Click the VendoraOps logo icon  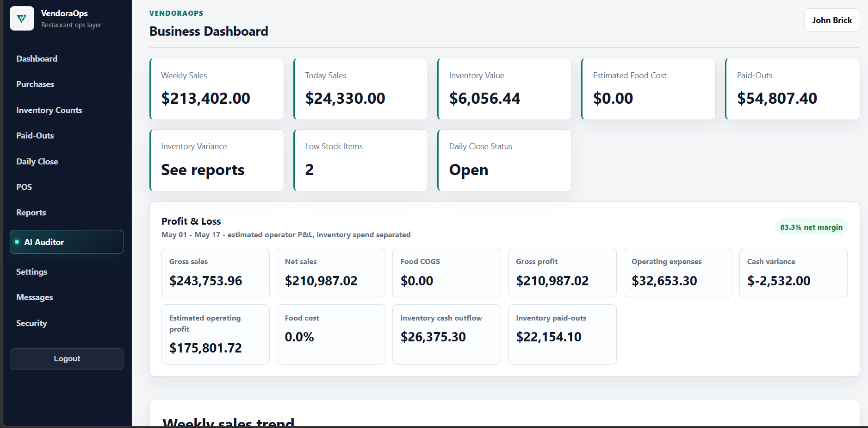[x=22, y=19]
